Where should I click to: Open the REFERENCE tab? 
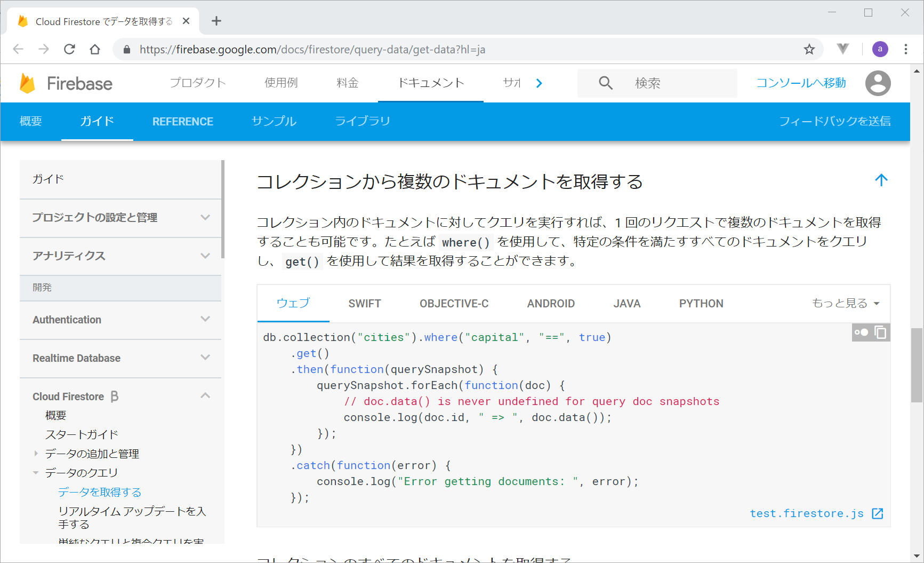182,122
